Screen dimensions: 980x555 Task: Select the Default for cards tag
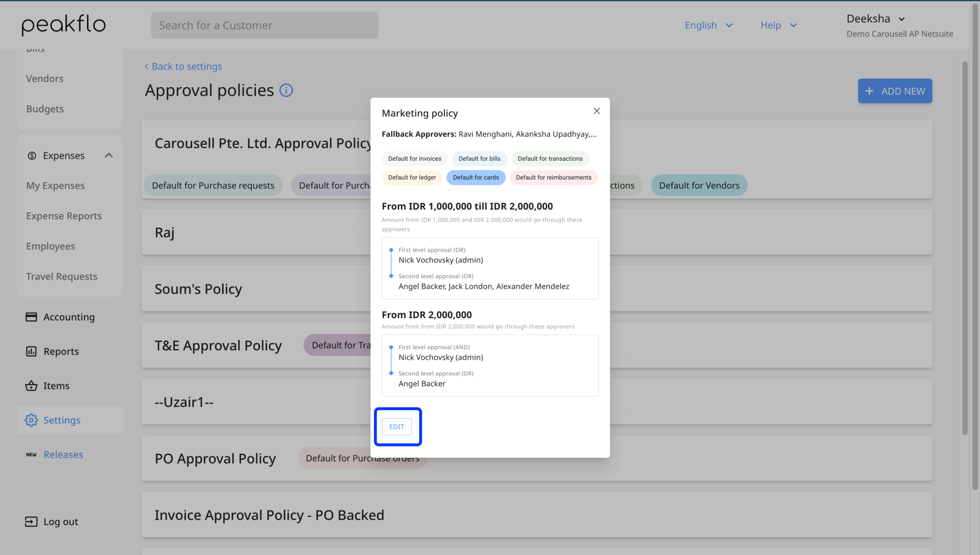click(476, 177)
